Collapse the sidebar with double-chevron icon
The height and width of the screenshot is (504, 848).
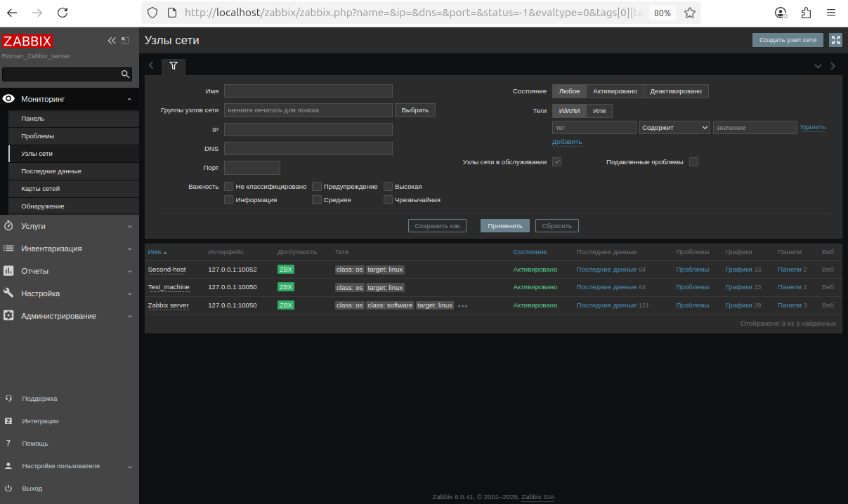point(112,41)
